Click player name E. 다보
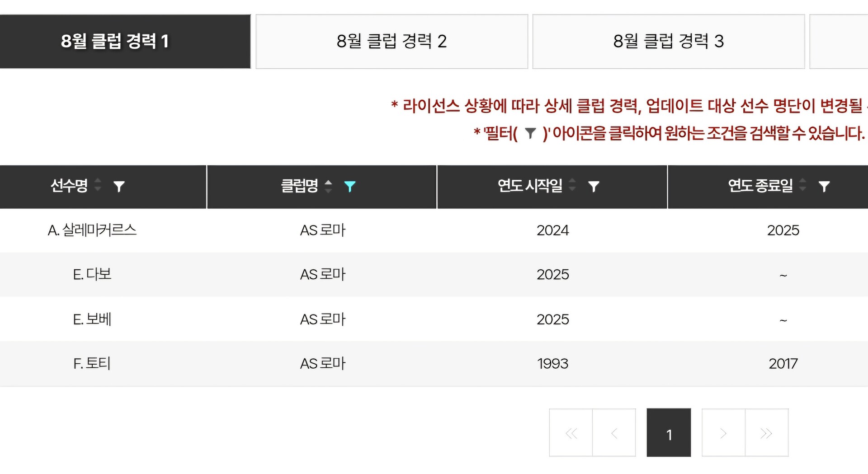The image size is (868, 474). [92, 274]
